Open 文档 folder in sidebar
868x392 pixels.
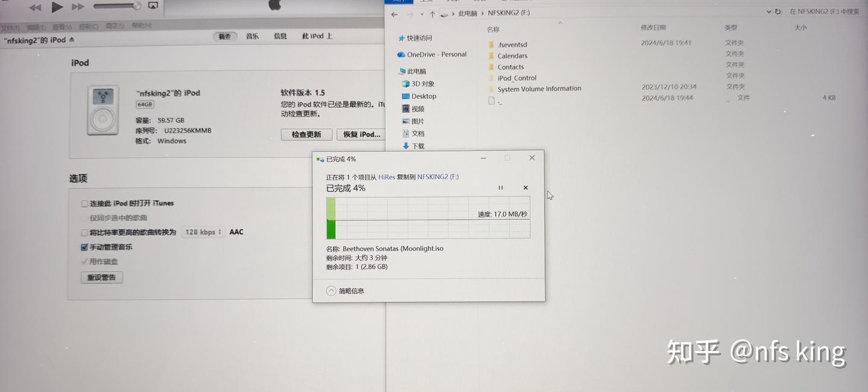[413, 133]
